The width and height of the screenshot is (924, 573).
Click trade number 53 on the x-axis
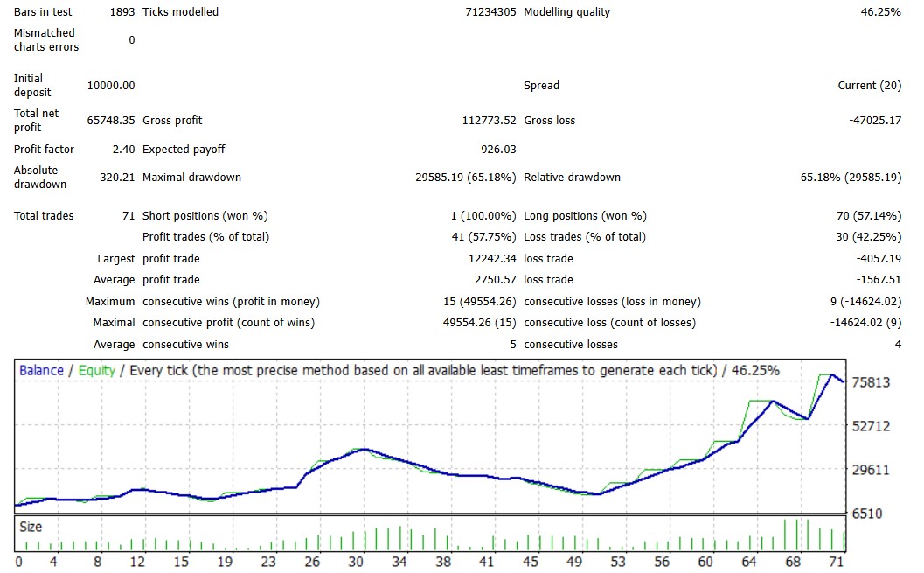pyautogui.click(x=618, y=562)
